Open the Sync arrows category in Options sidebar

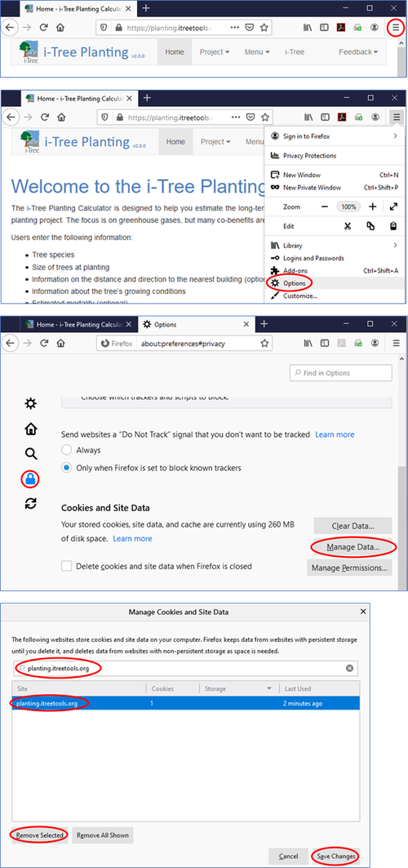(x=31, y=503)
